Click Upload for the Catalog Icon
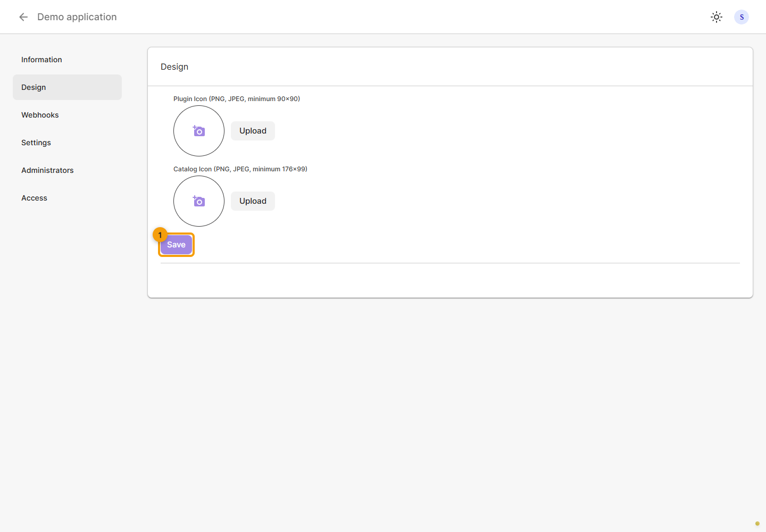Image resolution: width=766 pixels, height=532 pixels. coord(253,201)
